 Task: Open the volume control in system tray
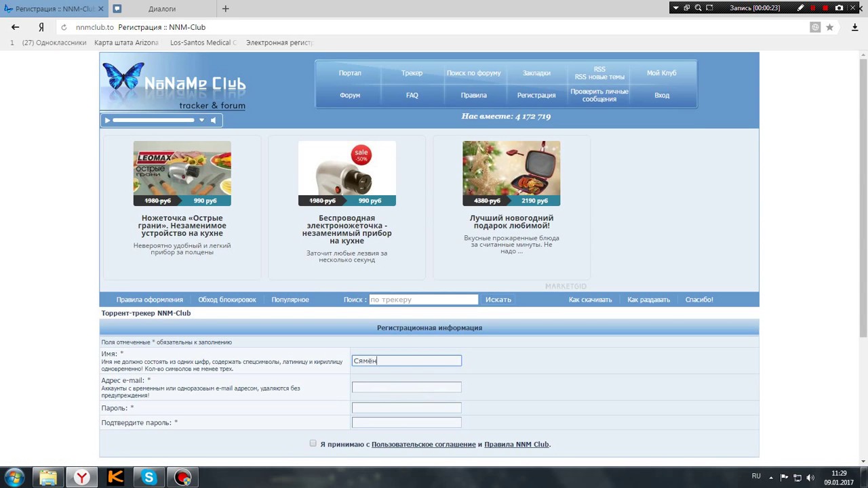coord(810,478)
